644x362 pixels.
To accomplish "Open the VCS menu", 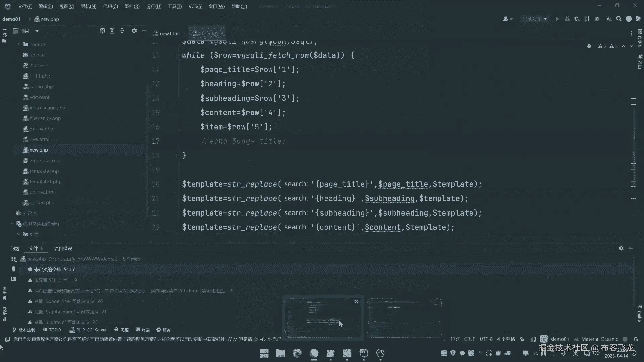I will click(x=195, y=6).
